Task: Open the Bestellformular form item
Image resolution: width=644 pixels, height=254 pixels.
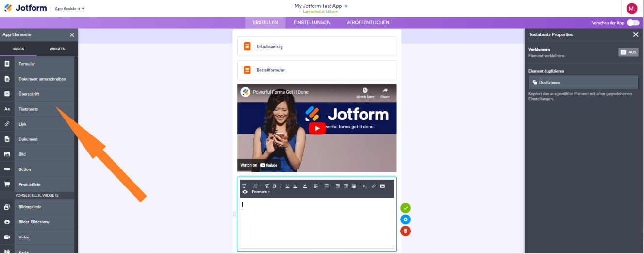Action: 317,70
